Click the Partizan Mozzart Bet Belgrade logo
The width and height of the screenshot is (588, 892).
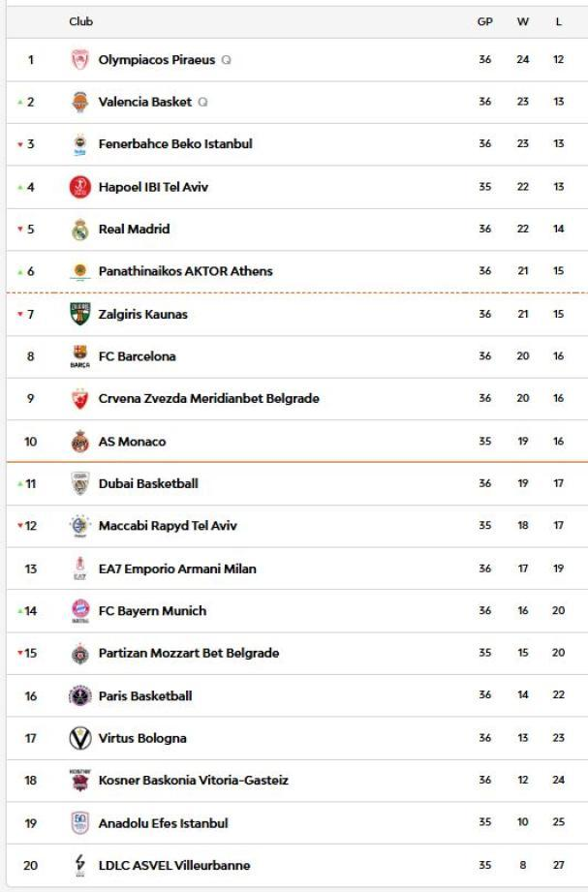pos(79,654)
